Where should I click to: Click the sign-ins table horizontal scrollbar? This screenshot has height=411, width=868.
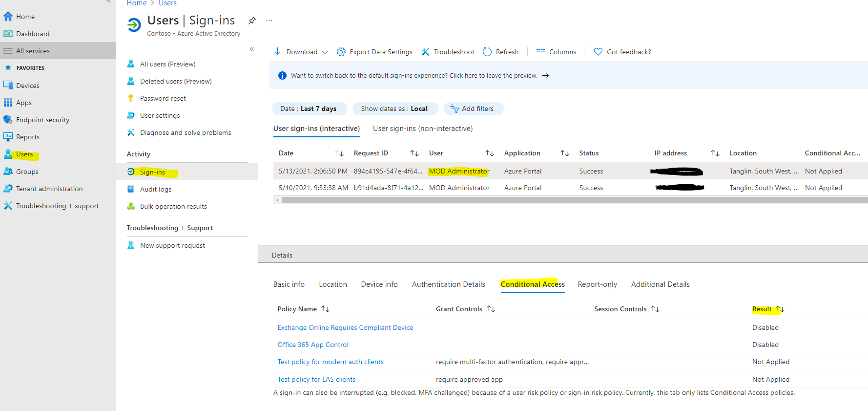pyautogui.click(x=575, y=200)
